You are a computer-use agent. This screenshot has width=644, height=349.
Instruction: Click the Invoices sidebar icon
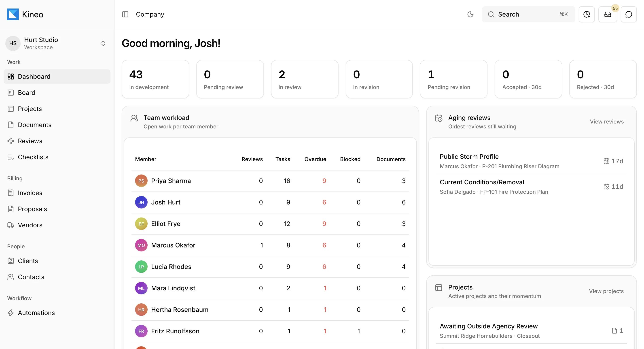pos(11,193)
